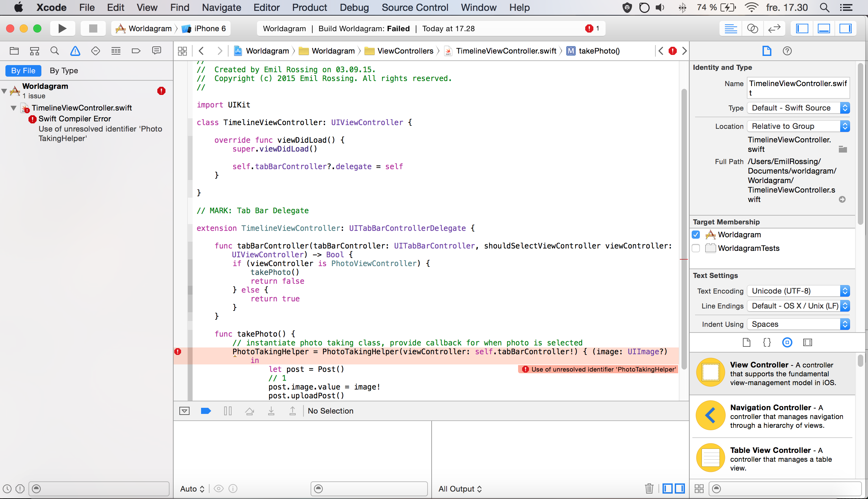Go forward in editor history
868x499 pixels.
coord(220,51)
